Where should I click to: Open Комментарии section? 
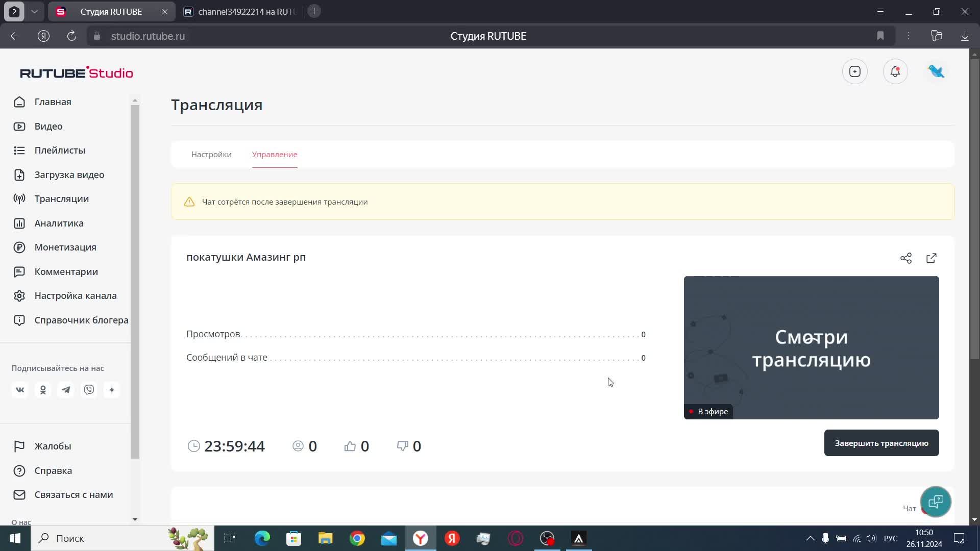tap(56, 272)
